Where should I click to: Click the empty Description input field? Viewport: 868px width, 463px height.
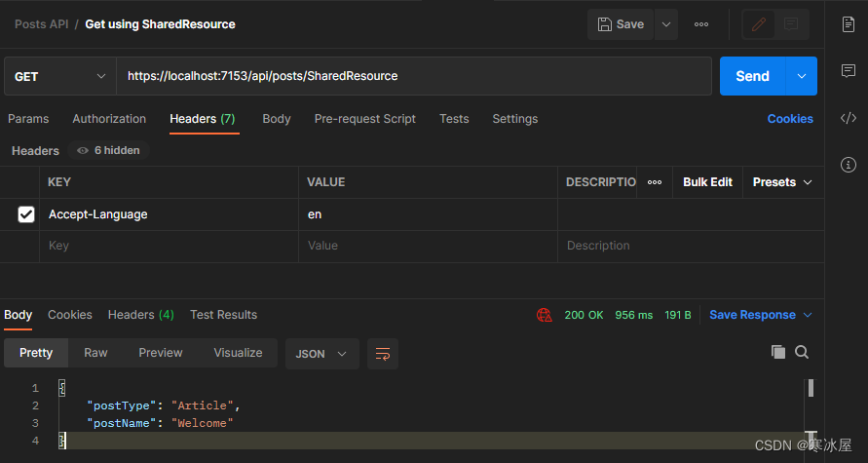click(x=691, y=246)
